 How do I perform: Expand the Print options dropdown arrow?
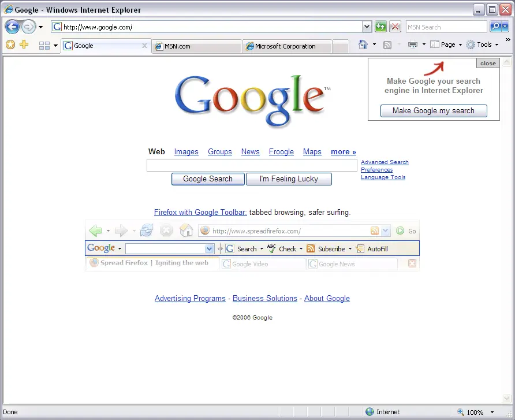click(x=424, y=44)
